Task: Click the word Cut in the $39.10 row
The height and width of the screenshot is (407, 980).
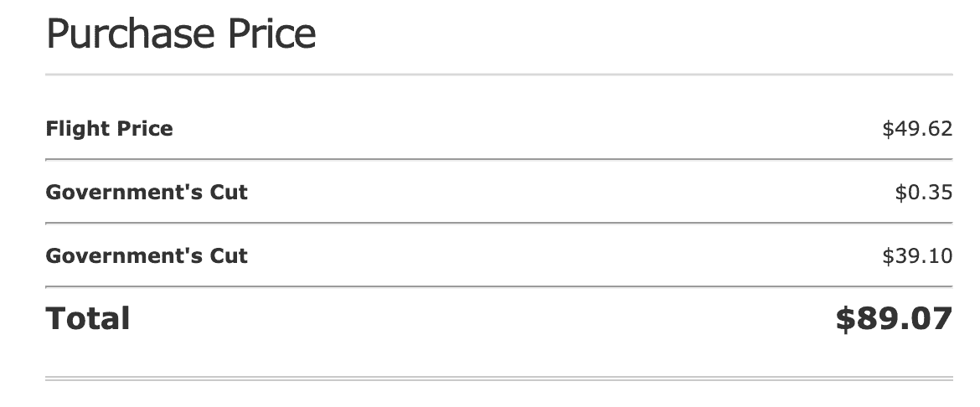Action: pyautogui.click(x=227, y=255)
